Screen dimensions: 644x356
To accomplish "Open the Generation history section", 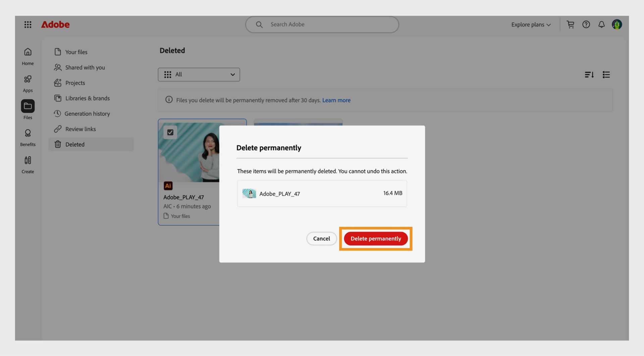I will pos(88,113).
